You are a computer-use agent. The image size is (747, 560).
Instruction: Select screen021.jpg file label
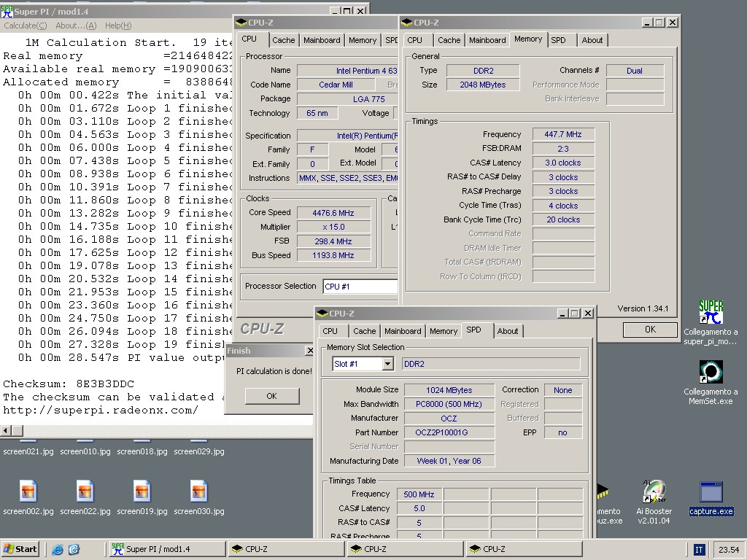(x=28, y=451)
